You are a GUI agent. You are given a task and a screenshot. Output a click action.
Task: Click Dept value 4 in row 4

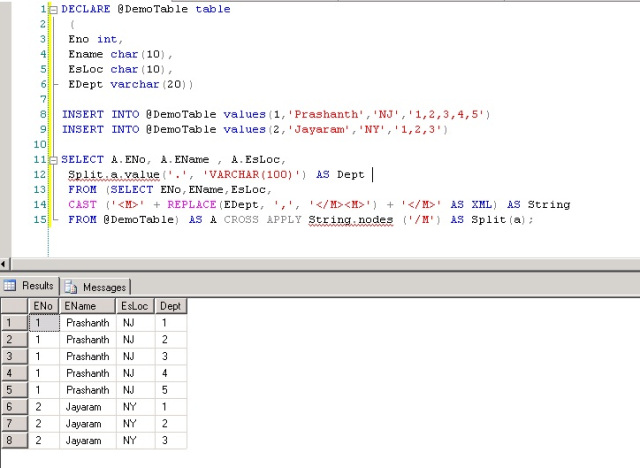tap(171, 373)
